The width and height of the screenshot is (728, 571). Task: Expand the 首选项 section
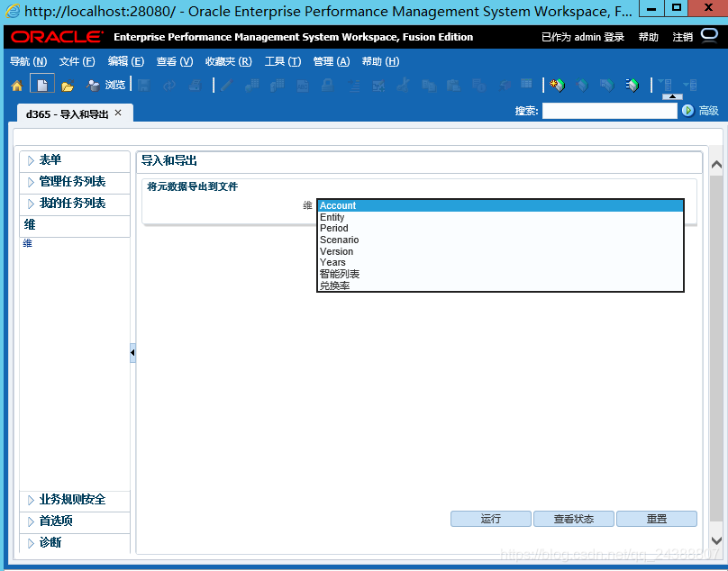pos(31,521)
